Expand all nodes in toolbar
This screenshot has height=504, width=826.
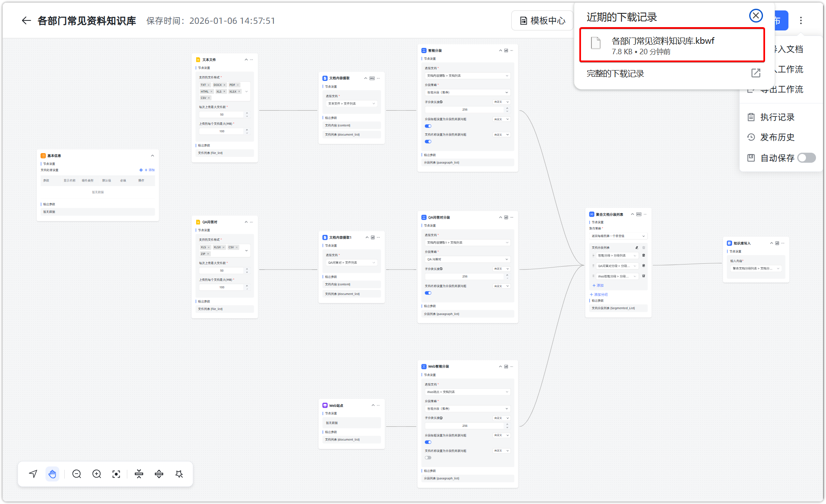[x=159, y=474]
